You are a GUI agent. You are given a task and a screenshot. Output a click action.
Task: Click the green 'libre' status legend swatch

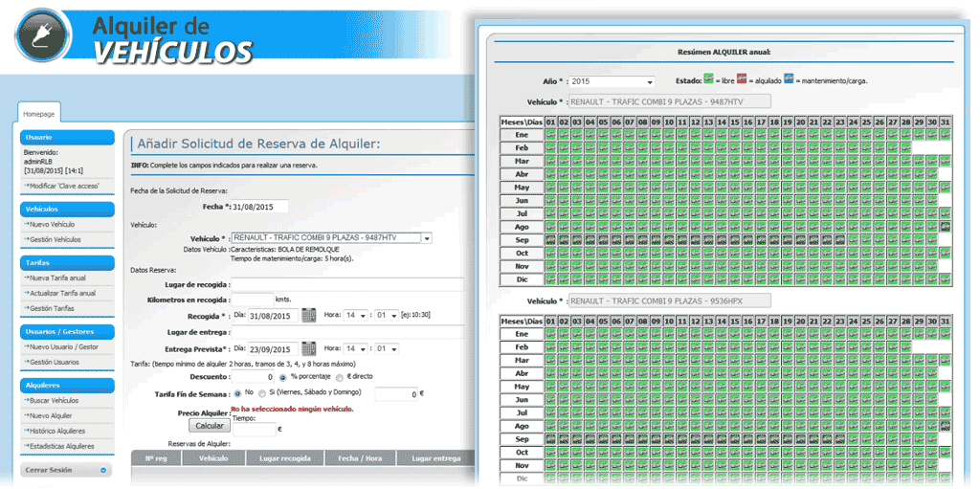[x=708, y=78]
